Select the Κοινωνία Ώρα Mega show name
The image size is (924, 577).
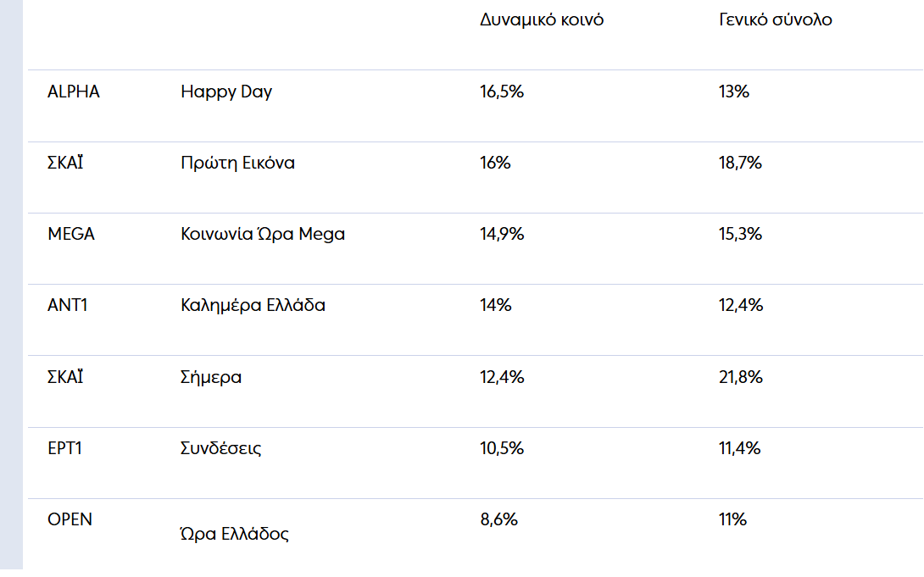coord(263,234)
